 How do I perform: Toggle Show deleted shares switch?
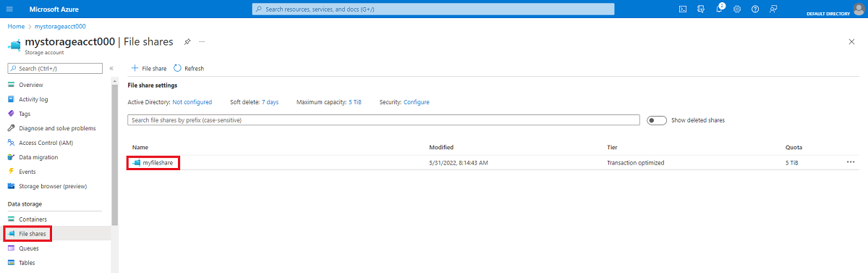[x=657, y=120]
